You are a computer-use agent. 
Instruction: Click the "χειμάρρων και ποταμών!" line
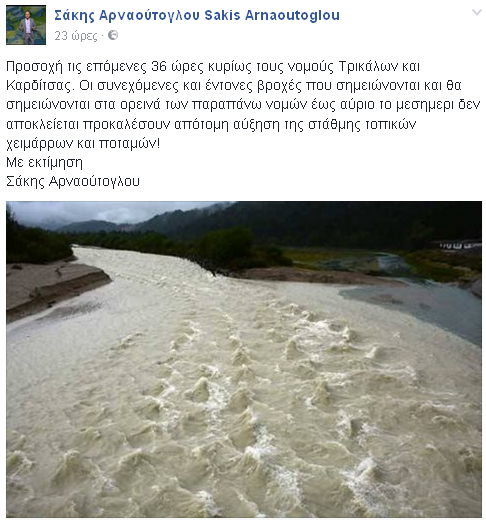click(83, 144)
